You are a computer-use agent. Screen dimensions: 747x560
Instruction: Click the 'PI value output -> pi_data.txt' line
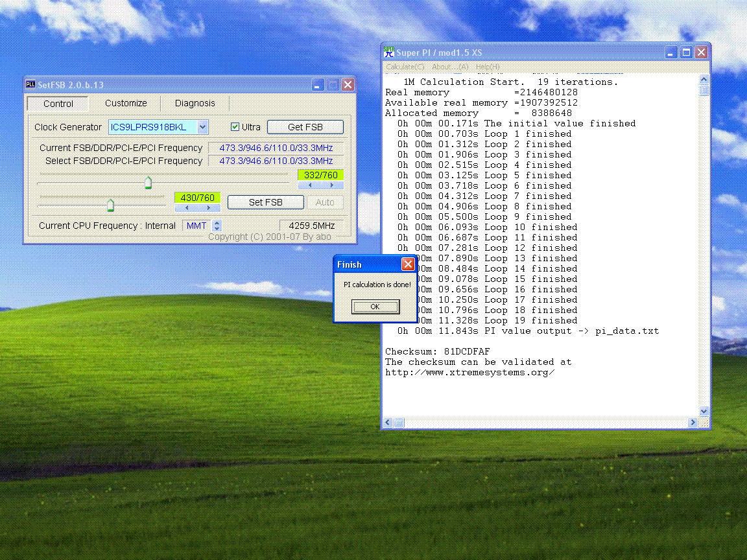pos(528,331)
